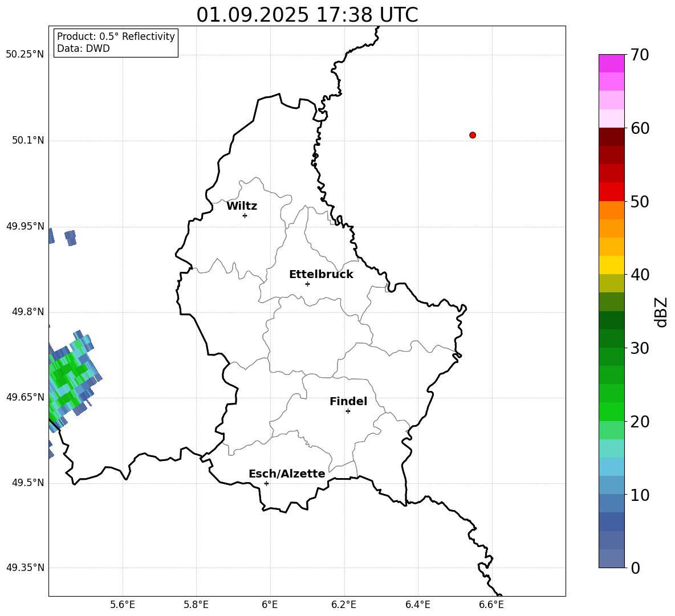Click the magenta 70 dBZ colorbar segment
The height and width of the screenshot is (616, 675).
point(611,63)
